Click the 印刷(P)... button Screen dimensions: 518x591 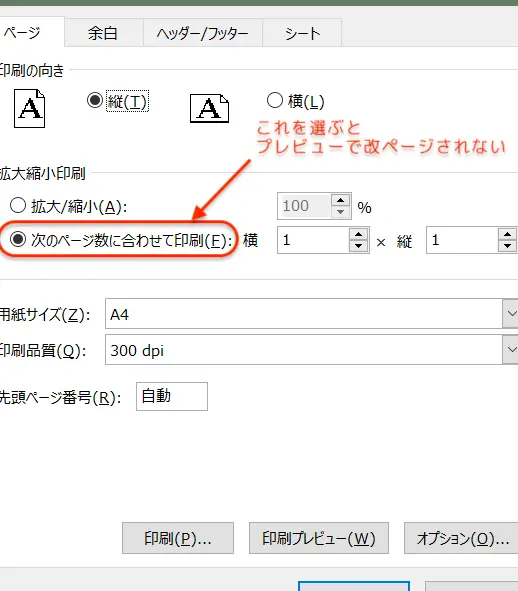pyautogui.click(x=178, y=538)
